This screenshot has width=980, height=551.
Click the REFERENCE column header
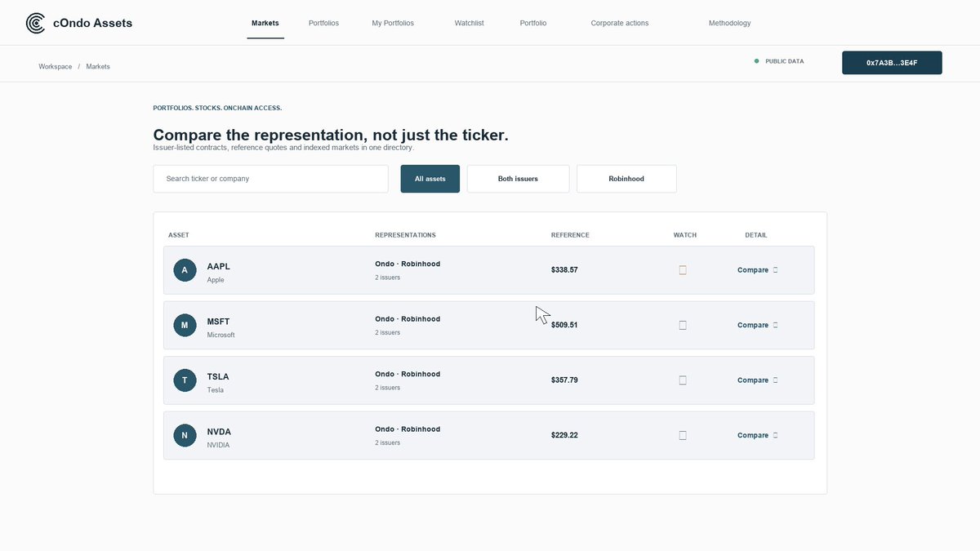570,235
